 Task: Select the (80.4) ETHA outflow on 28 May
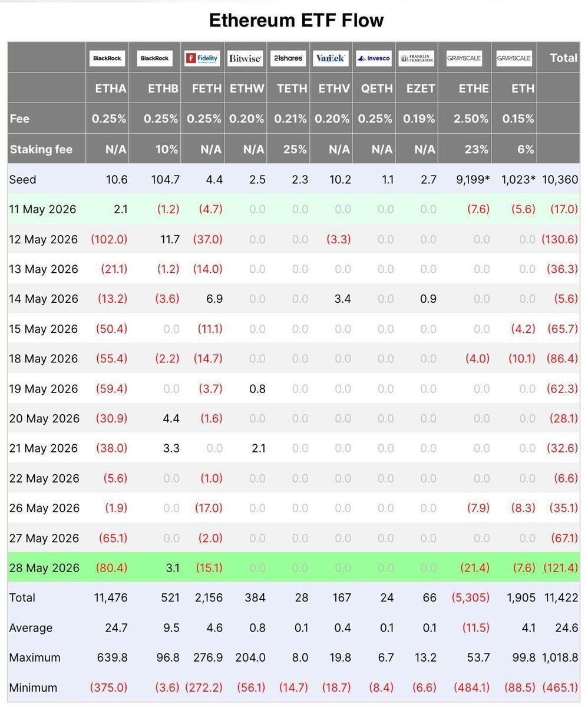click(x=111, y=568)
